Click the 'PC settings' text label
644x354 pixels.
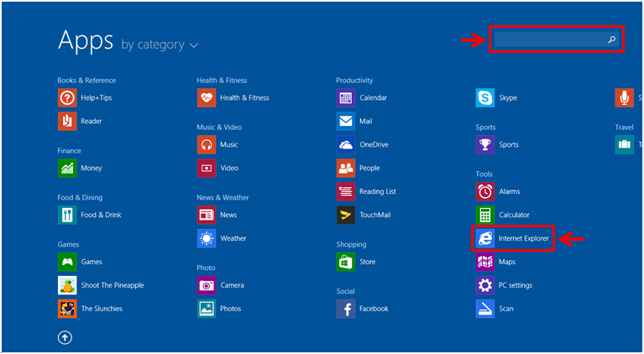tap(516, 285)
